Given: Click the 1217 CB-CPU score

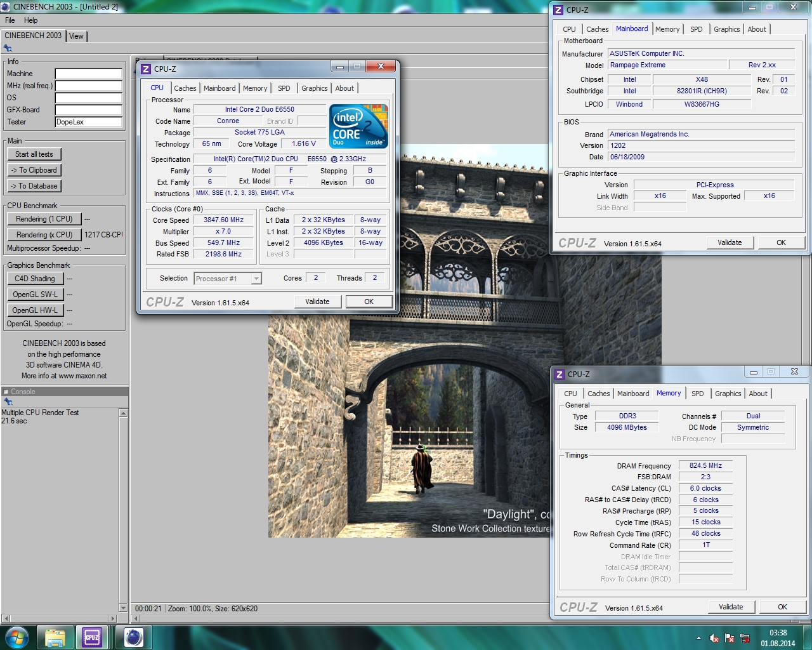Looking at the screenshot, I should coord(103,235).
